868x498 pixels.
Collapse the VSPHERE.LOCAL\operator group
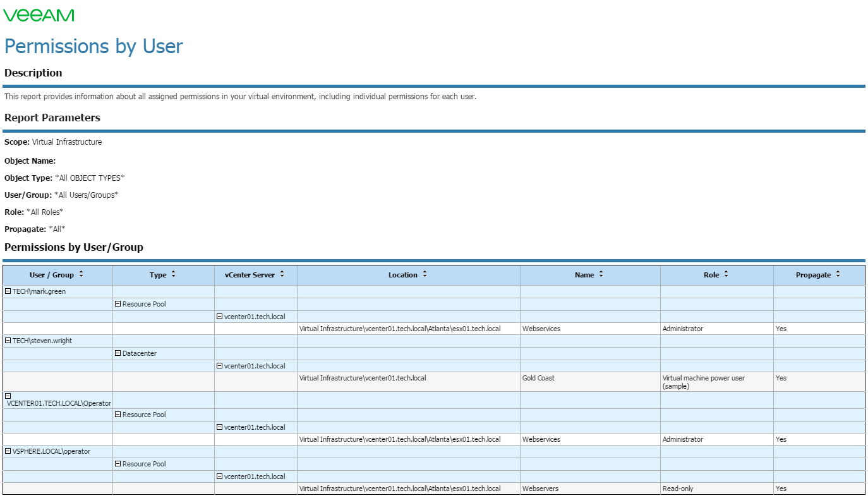pyautogui.click(x=8, y=451)
